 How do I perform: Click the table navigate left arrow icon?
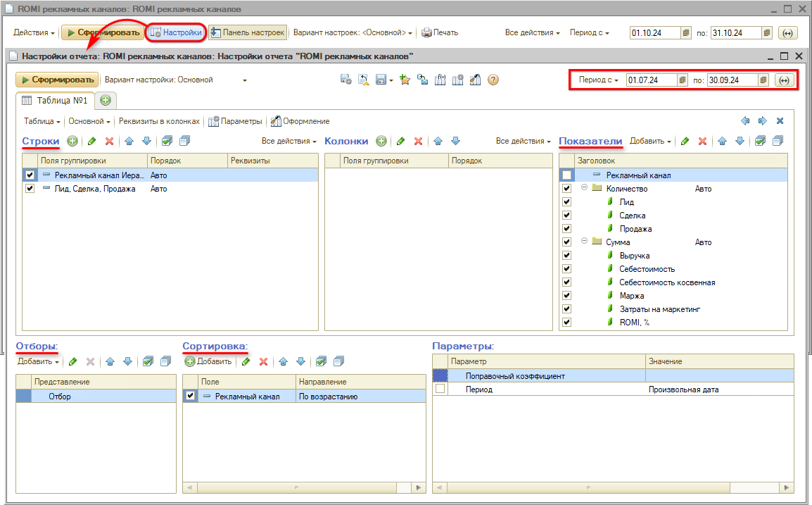pyautogui.click(x=745, y=121)
